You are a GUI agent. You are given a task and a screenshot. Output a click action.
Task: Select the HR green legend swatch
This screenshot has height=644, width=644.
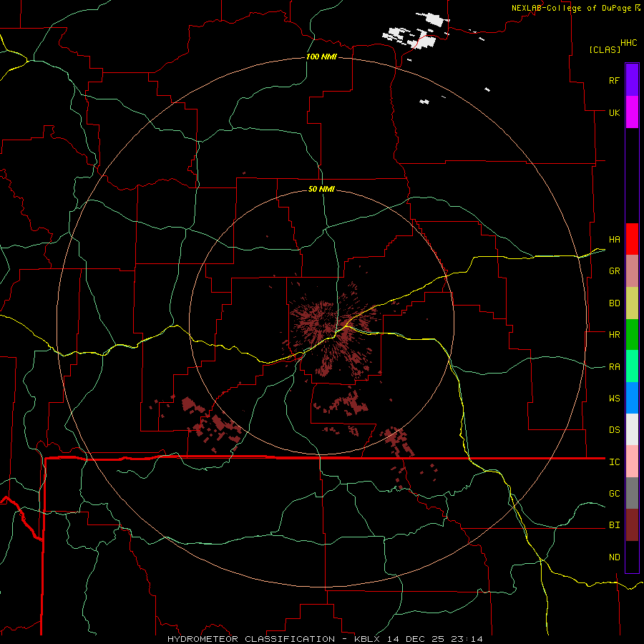(x=632, y=335)
